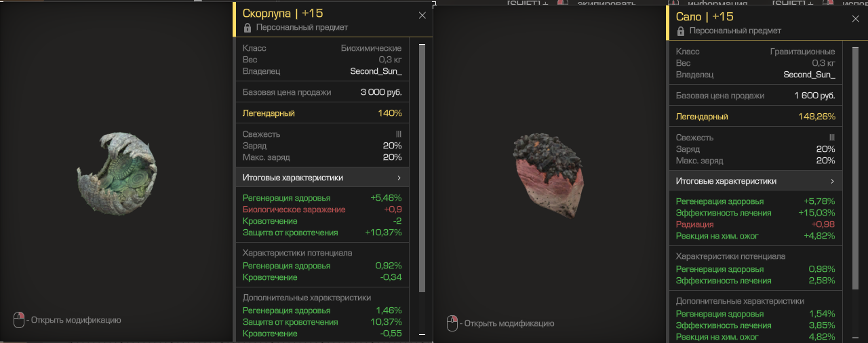
Task: Click Свежесть row in Скорлупа panel
Action: point(322,134)
